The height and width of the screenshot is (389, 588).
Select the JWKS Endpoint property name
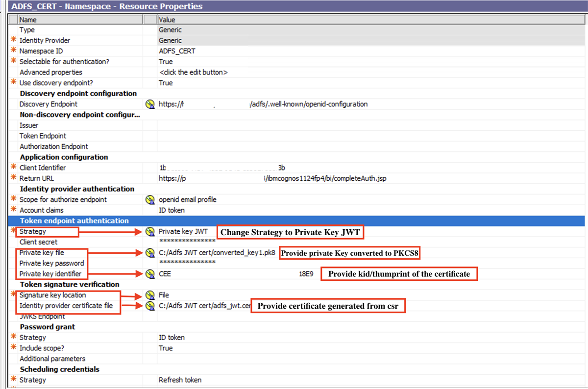click(42, 316)
